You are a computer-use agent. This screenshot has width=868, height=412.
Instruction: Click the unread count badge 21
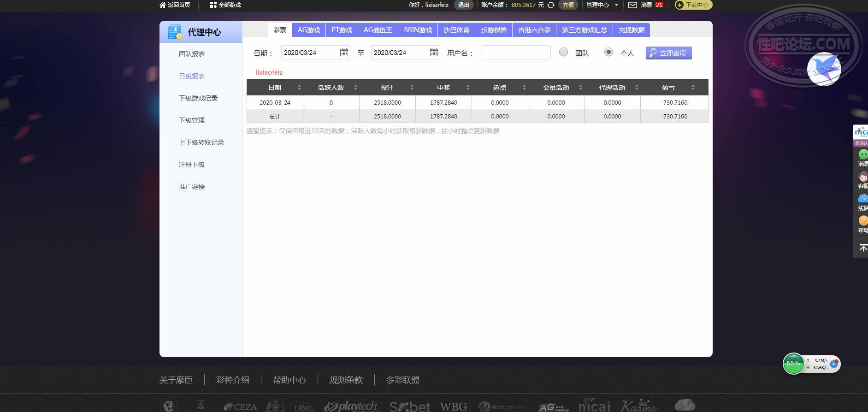[x=659, y=5]
